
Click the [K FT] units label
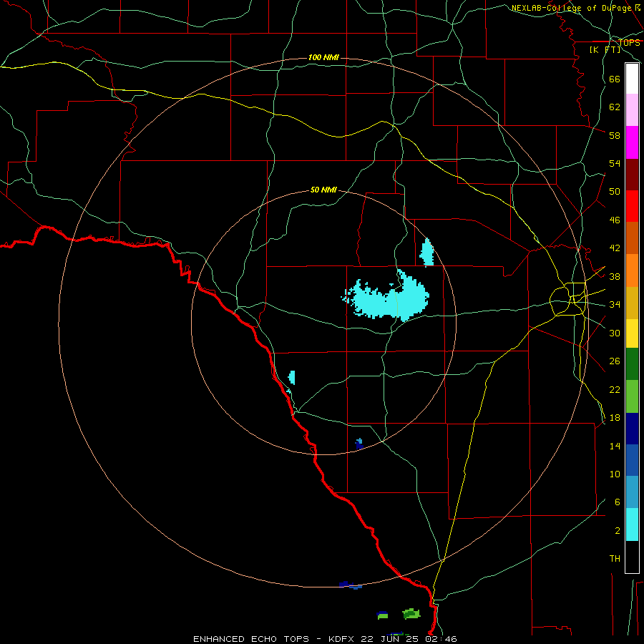pos(605,49)
